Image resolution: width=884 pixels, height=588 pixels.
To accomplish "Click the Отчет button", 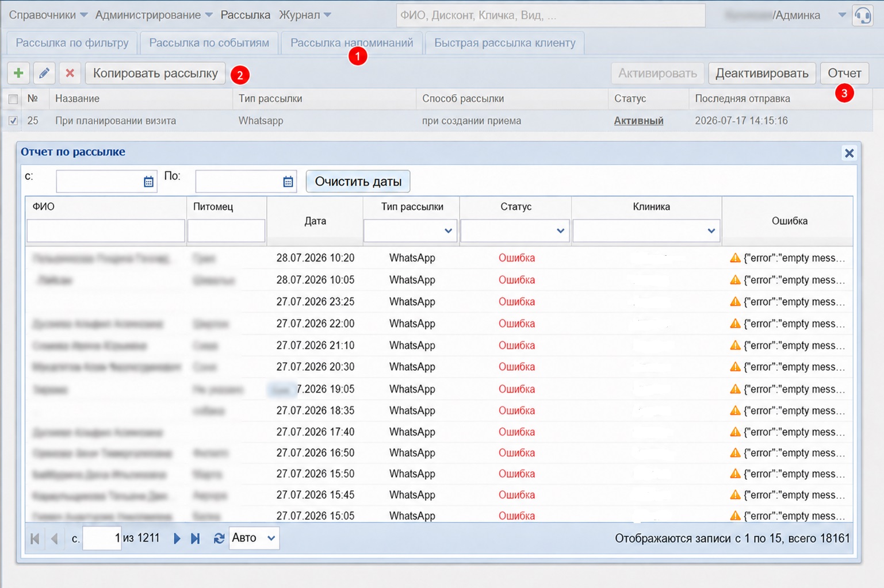I will pos(844,73).
